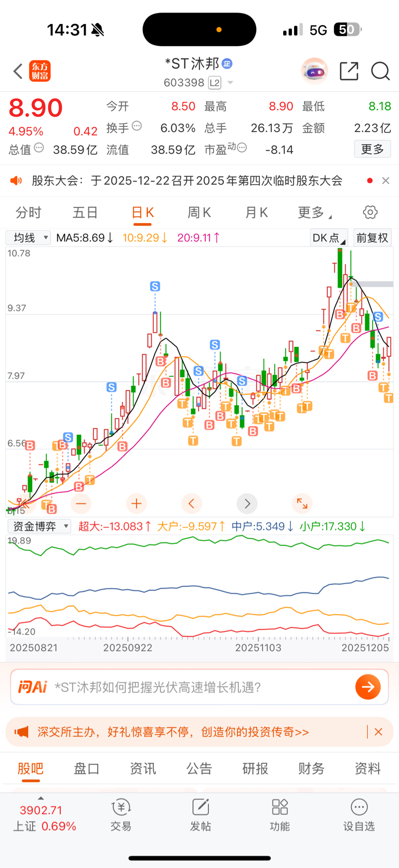Viewport: 399px width, 868px height.
Task: Open chart settings gear icon
Action: (370, 212)
